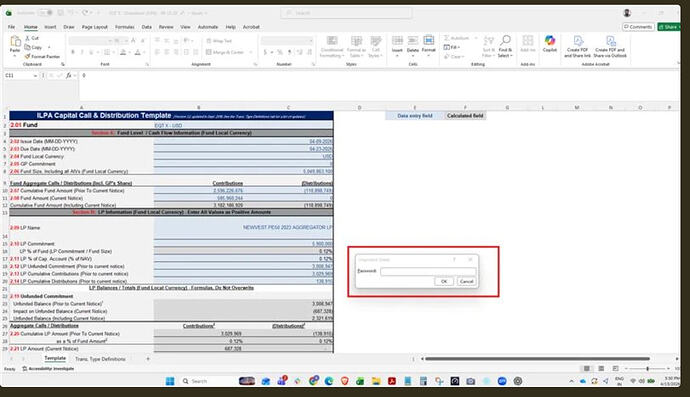Toggle Bold formatting
Screen dimensions: 690x397
pos(73,52)
